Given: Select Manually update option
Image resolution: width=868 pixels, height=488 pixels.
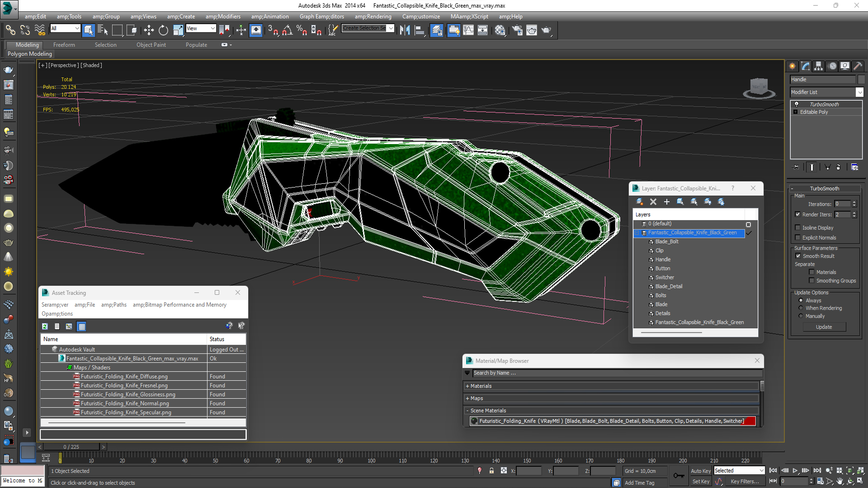Looking at the screenshot, I should (801, 316).
